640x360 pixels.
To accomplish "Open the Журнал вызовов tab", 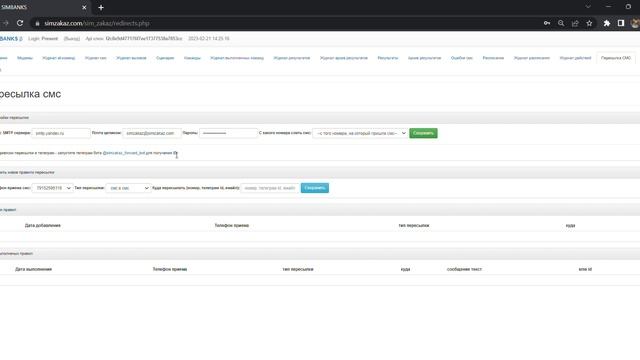I will click(131, 58).
